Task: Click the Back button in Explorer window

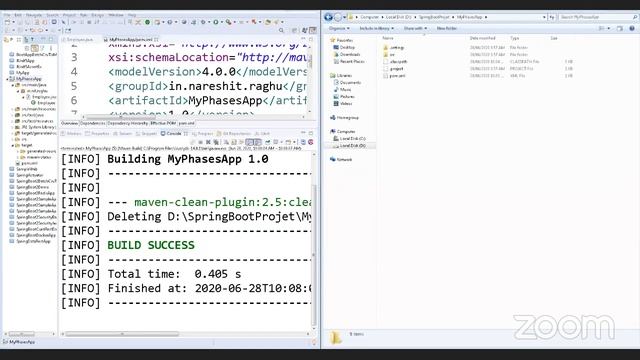Action: pos(328,17)
